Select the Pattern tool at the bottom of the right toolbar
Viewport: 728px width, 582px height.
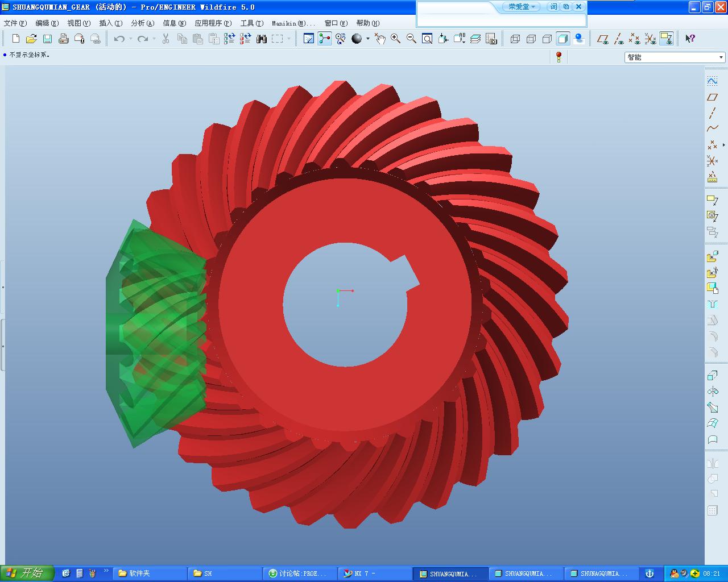pos(712,510)
